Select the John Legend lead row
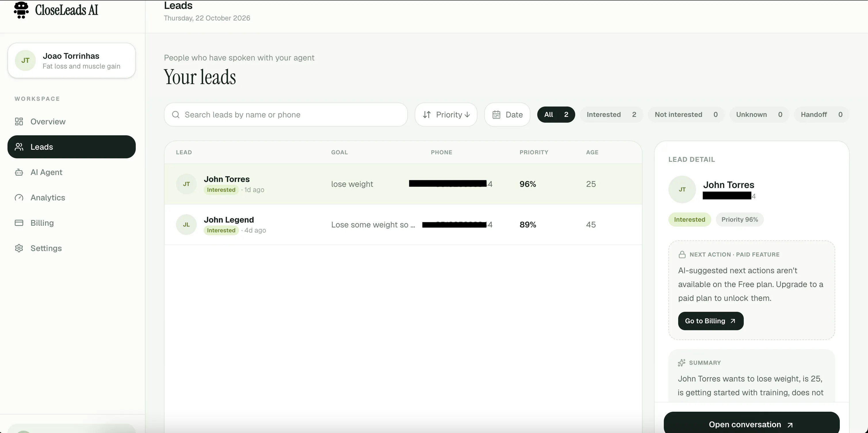This screenshot has height=433, width=868. click(403, 225)
